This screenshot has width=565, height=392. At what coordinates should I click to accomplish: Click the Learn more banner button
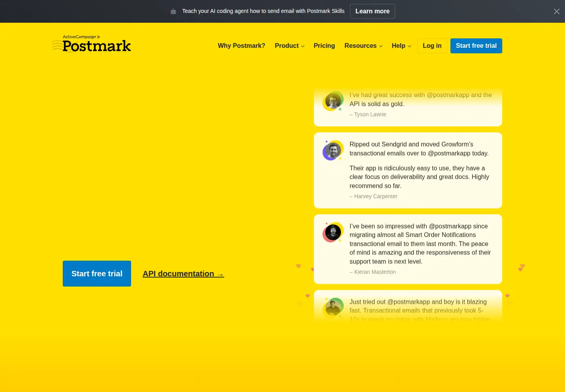[372, 11]
